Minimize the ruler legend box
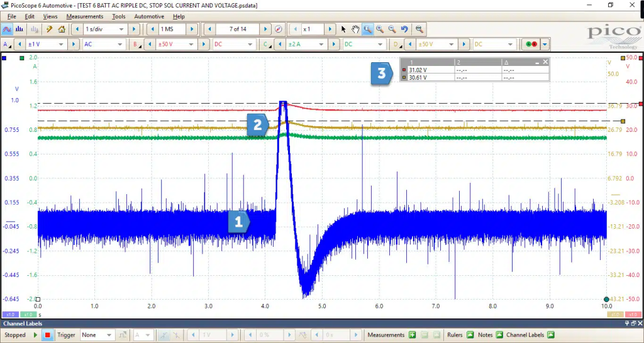644x343 pixels. [x=537, y=62]
